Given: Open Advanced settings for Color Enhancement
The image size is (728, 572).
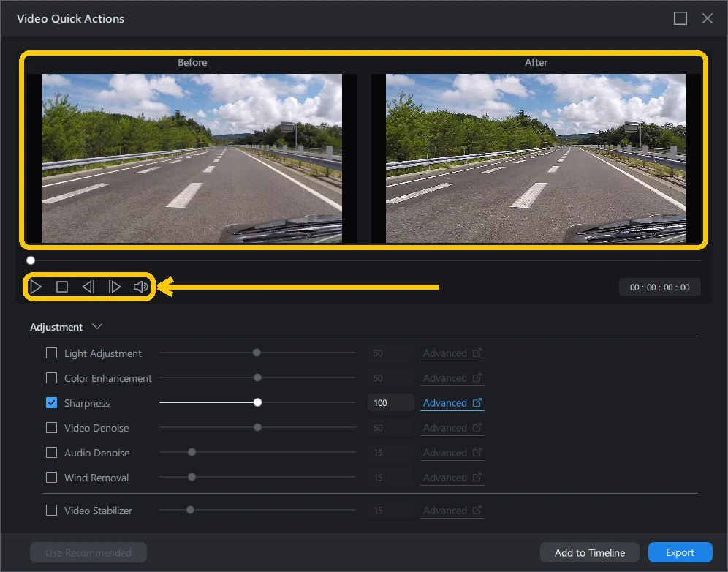Looking at the screenshot, I should (x=452, y=377).
